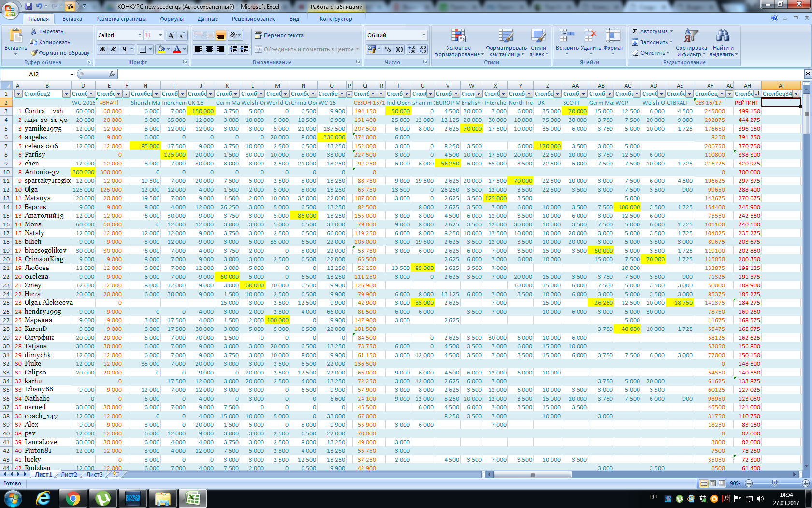Toggle Wrap Text (Перенос текста)
This screenshot has width=812, height=508.
point(279,35)
